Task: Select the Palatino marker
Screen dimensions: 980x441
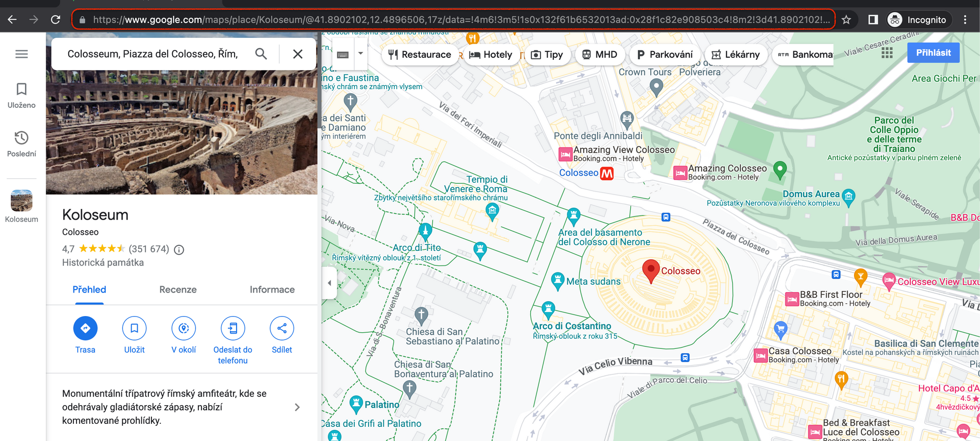Action: (356, 404)
